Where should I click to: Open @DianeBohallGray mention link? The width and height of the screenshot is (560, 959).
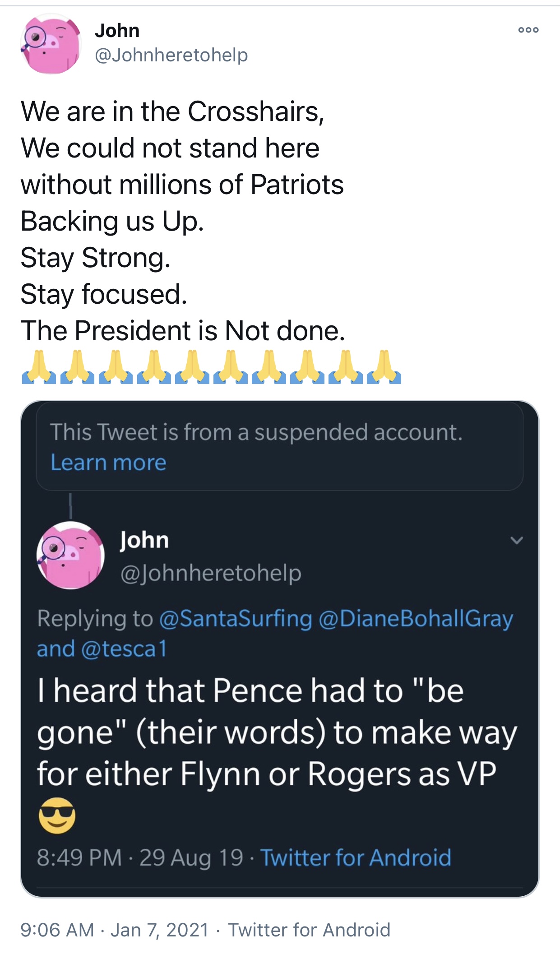(416, 619)
